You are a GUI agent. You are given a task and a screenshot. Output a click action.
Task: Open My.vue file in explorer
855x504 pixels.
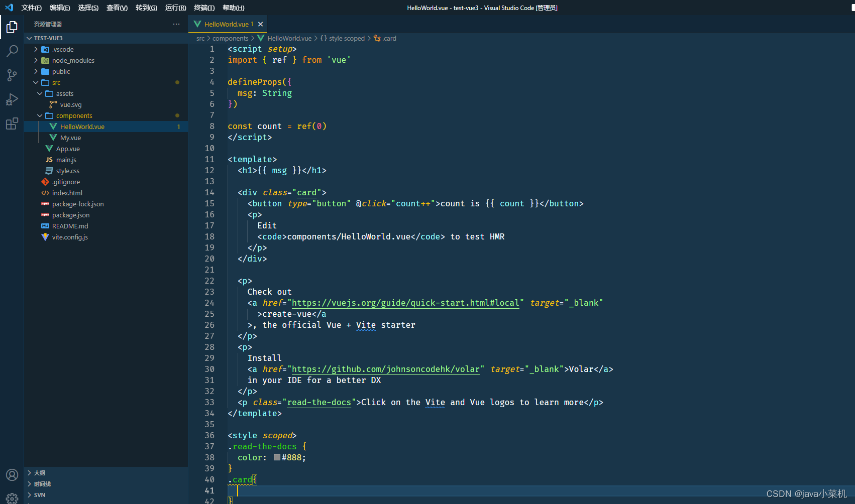click(x=70, y=138)
